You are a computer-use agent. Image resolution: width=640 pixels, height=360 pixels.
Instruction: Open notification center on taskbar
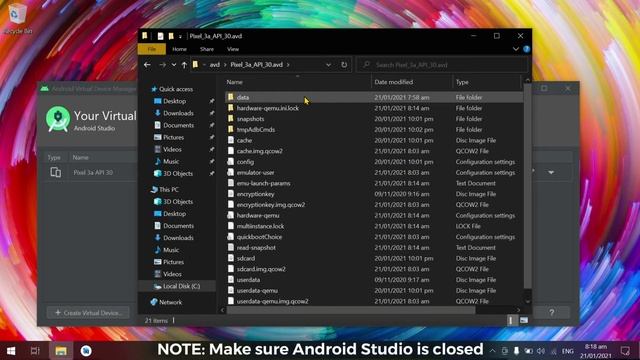coord(625,351)
